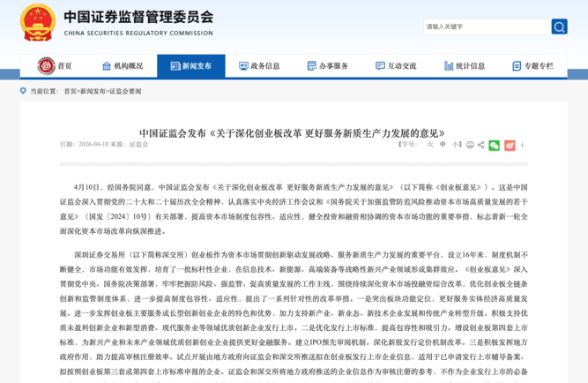The height and width of the screenshot is (383, 588).
Task: Click the keyword search input field
Action: (486, 26)
